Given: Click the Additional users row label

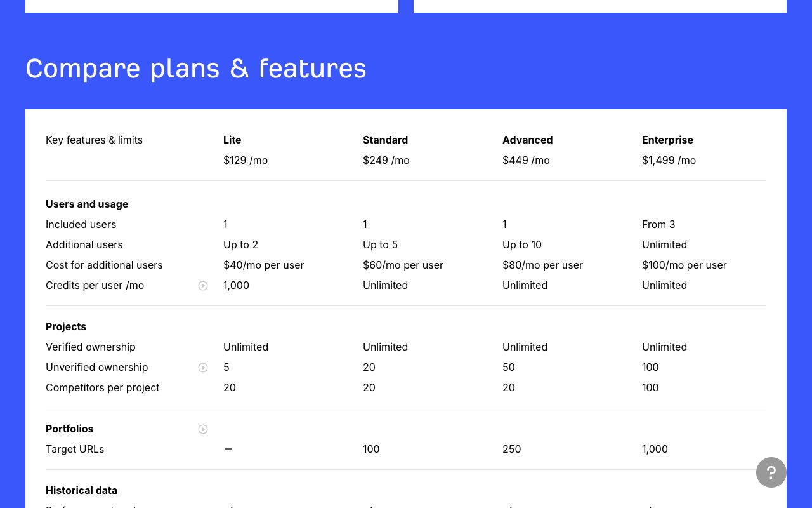Looking at the screenshot, I should point(84,244).
